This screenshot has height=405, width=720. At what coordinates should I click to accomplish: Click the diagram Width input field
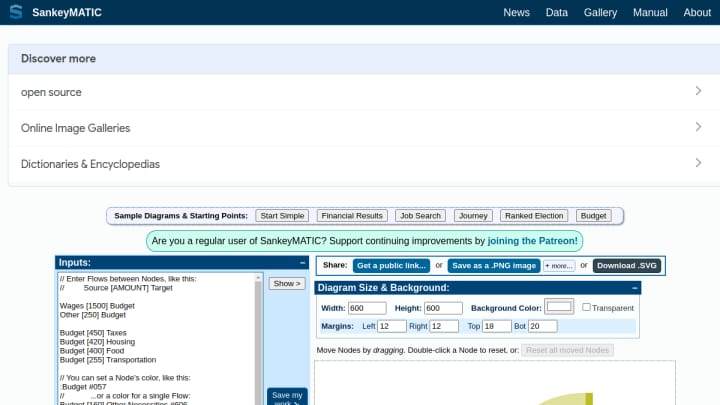tap(367, 308)
